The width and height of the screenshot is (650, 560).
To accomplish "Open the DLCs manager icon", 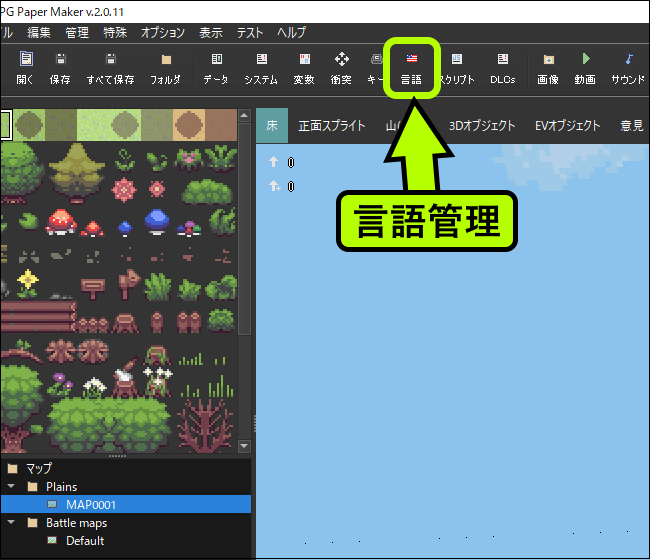I will coord(502,68).
